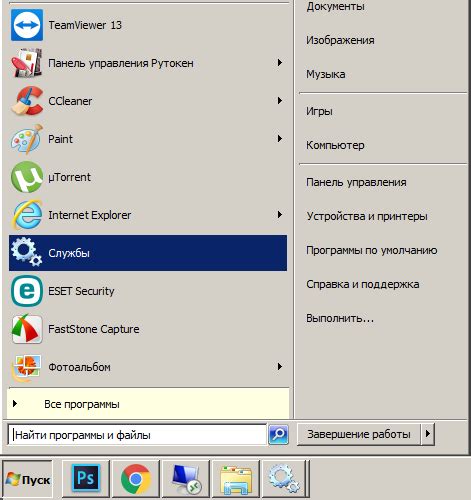Screen dimensions: 471x500
Task: Open TeamViewer 13 from the start menu
Action: [148, 25]
